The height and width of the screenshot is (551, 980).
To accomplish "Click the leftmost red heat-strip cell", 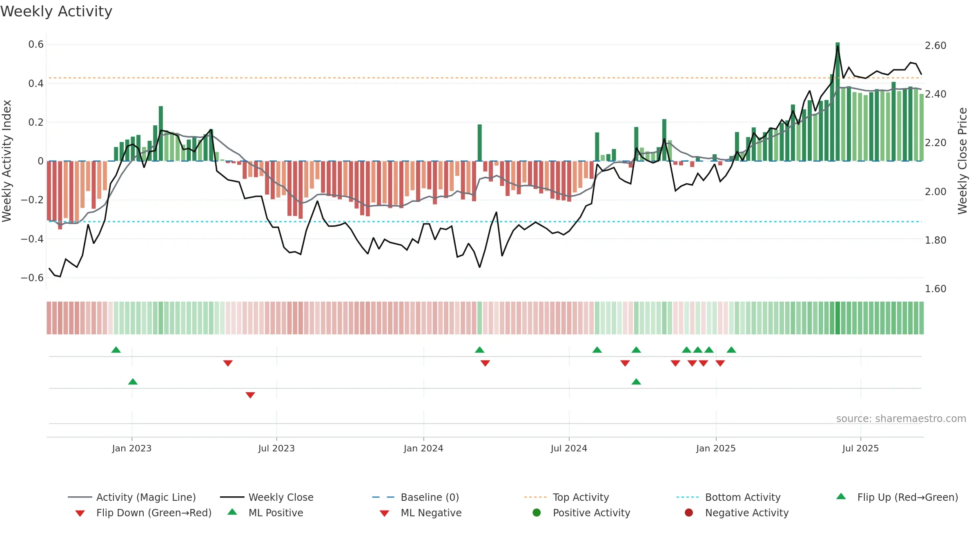I will click(x=49, y=318).
